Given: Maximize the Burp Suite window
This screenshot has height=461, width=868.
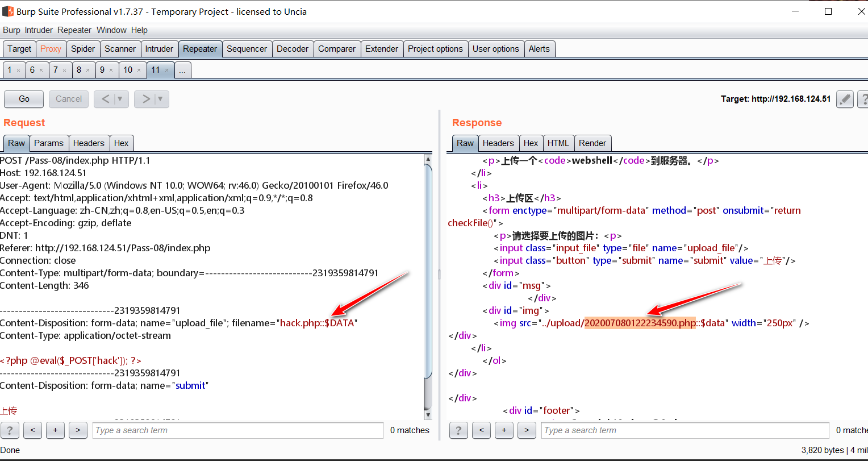Looking at the screenshot, I should click(x=828, y=11).
